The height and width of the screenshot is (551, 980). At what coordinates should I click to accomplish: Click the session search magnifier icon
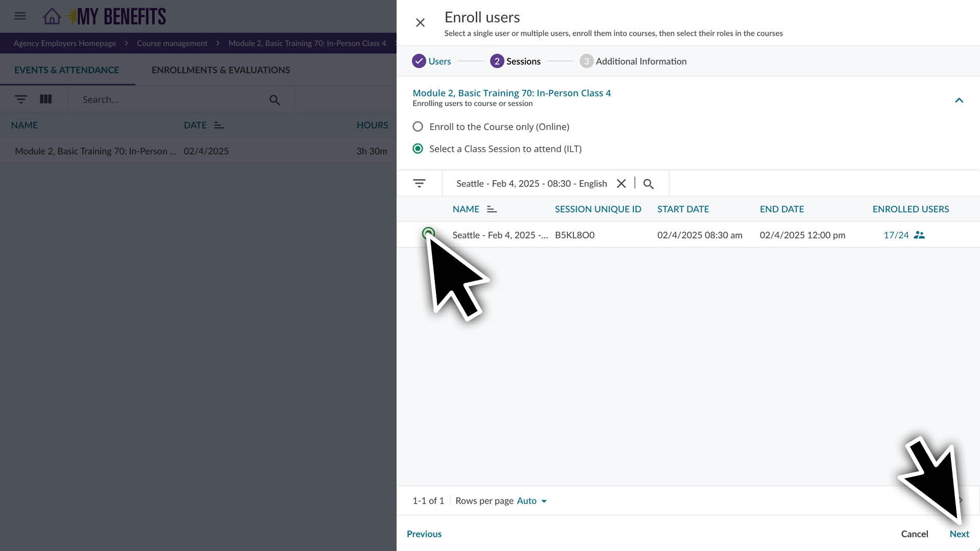pyautogui.click(x=648, y=184)
